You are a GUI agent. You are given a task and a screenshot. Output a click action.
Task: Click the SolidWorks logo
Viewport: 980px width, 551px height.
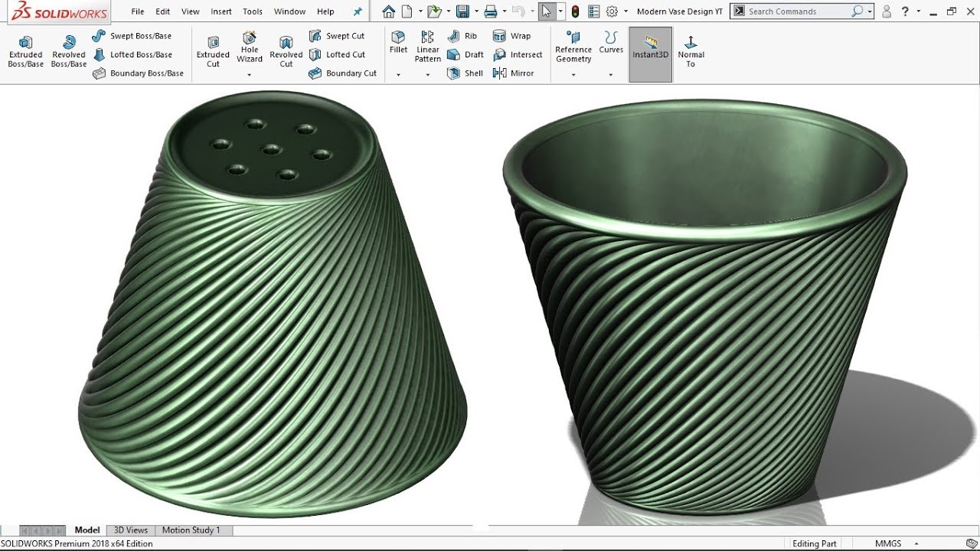(60, 11)
